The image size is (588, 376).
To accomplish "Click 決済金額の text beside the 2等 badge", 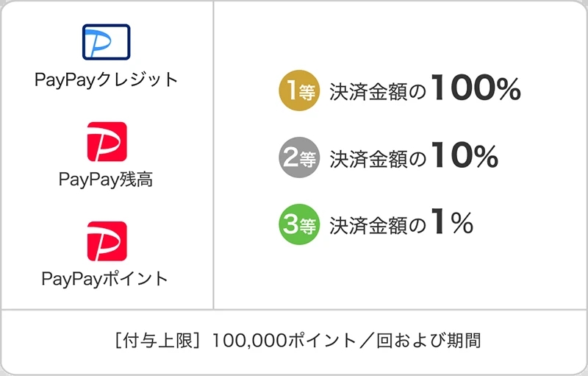I will tap(378, 159).
